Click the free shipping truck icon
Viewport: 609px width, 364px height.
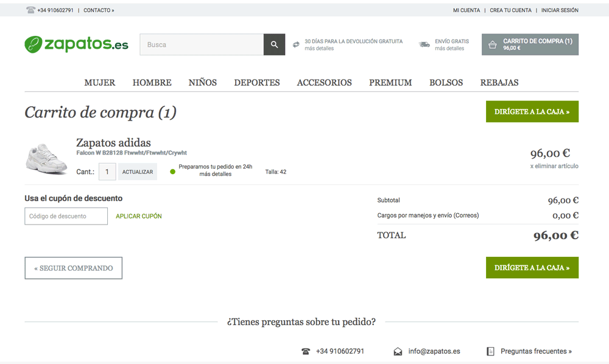pyautogui.click(x=424, y=44)
